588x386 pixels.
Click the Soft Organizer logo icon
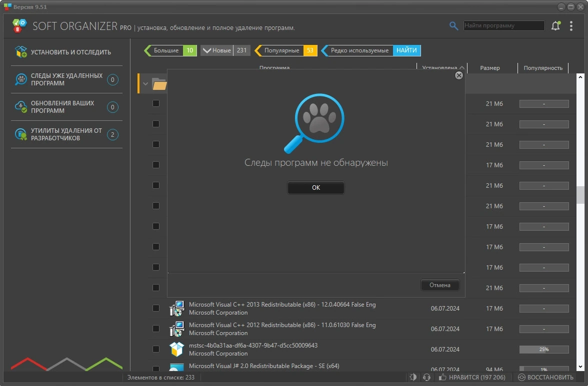point(19,26)
